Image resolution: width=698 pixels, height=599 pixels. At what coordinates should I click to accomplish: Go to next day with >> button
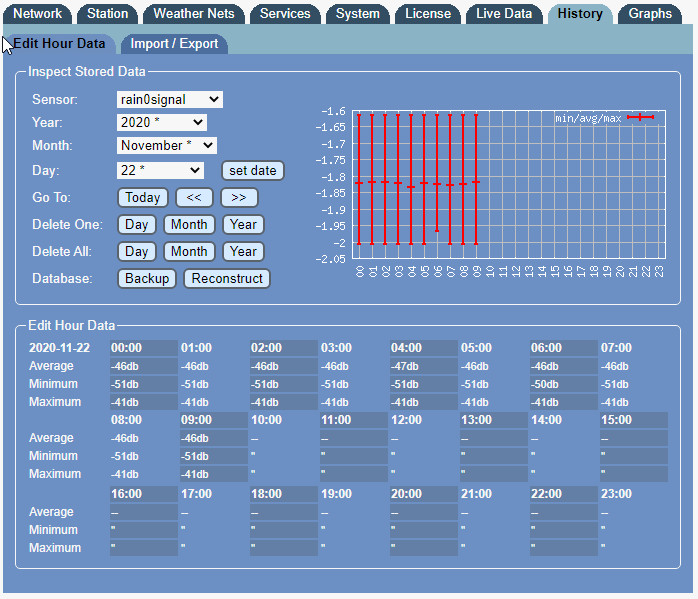[239, 198]
